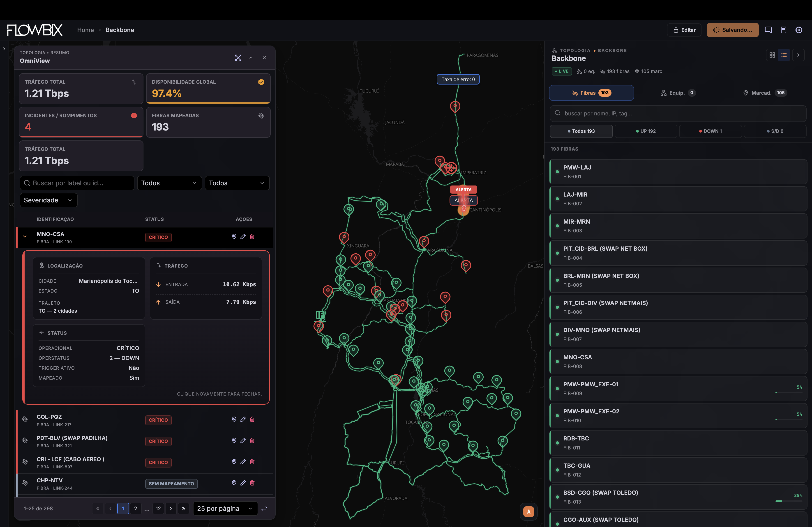812x527 pixels.
Task: Delete the COL-PQZ link
Action: 252,419
